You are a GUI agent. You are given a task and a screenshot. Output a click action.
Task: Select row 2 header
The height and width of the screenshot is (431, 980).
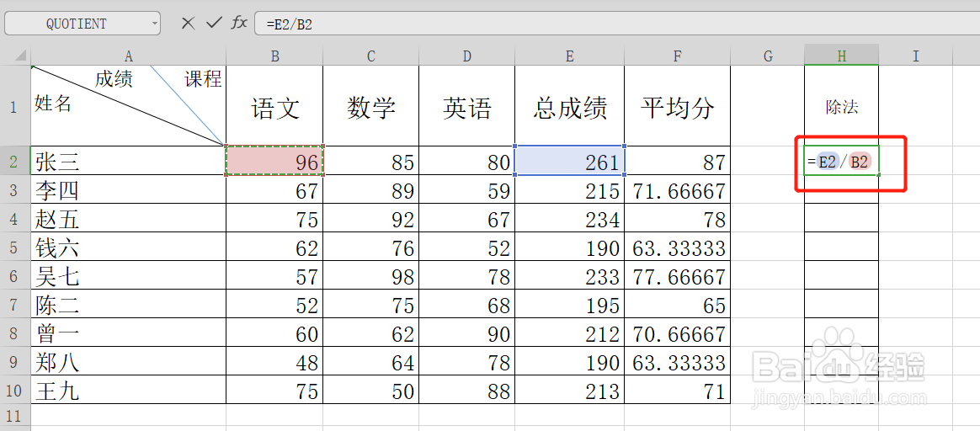15,161
